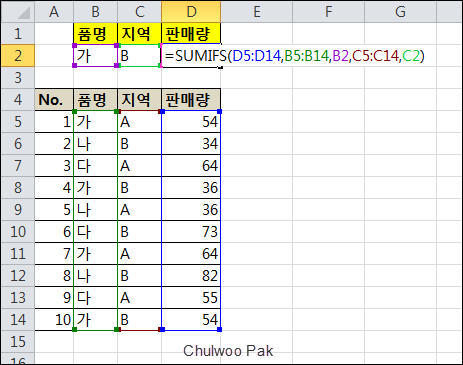The width and height of the screenshot is (463, 365).
Task: Click cell D13 with value 55
Action: [191, 298]
